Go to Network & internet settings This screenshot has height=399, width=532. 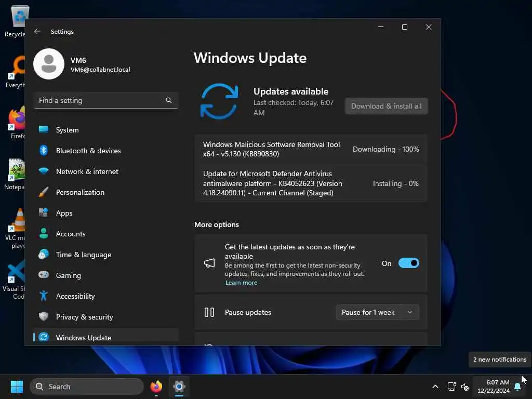106,171
